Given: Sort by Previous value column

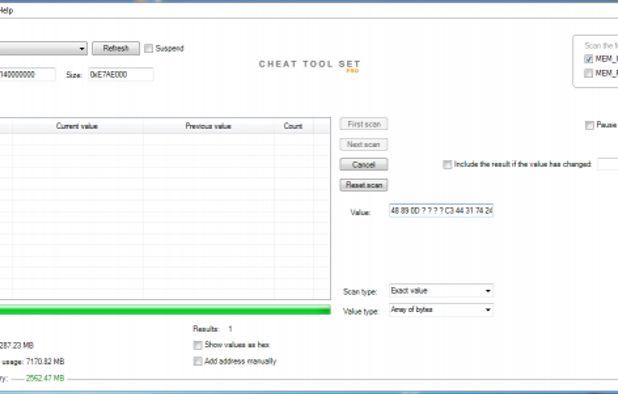Looking at the screenshot, I should [208, 126].
